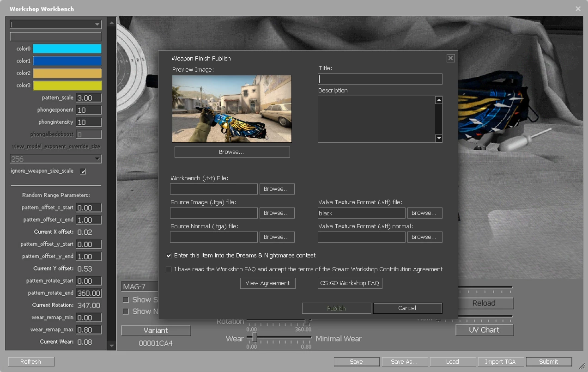Screen dimensions: 588x372
Task: Open the CS:GO Workshop FAQ
Action: [x=350, y=283]
